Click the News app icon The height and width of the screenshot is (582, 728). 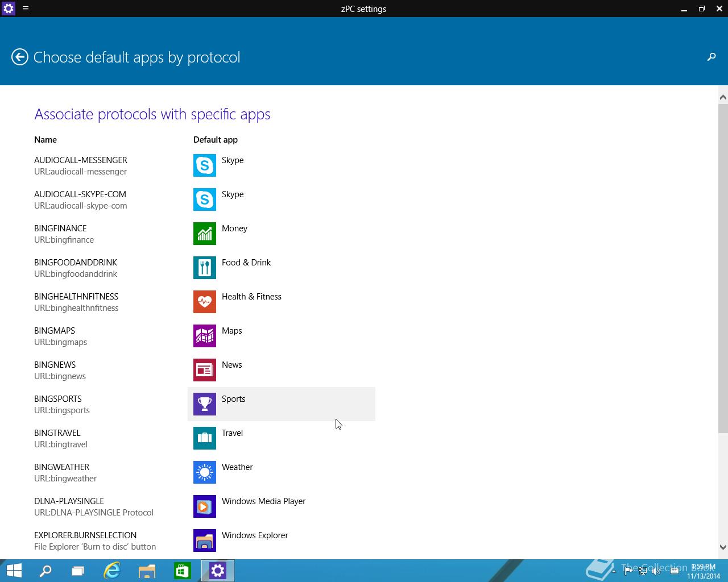coord(205,370)
